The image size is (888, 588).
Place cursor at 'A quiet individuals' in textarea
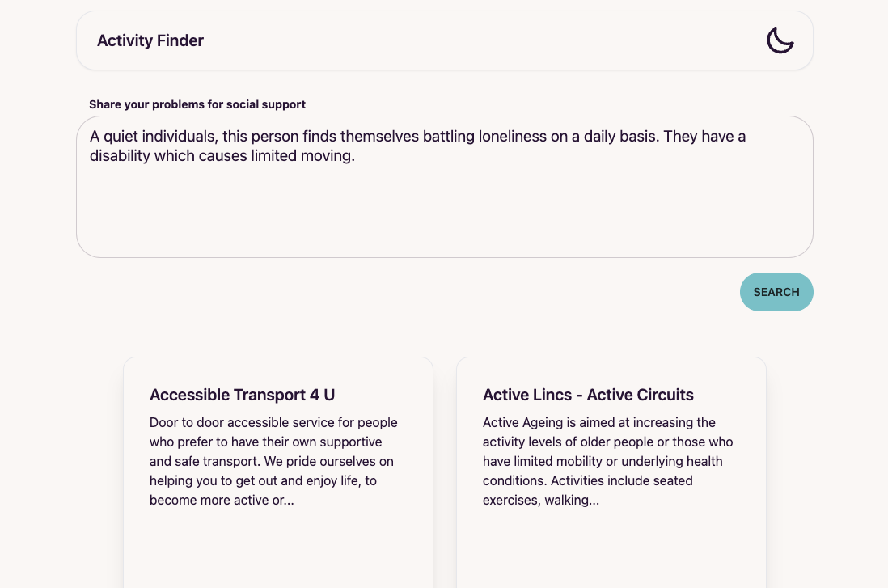[153, 137]
